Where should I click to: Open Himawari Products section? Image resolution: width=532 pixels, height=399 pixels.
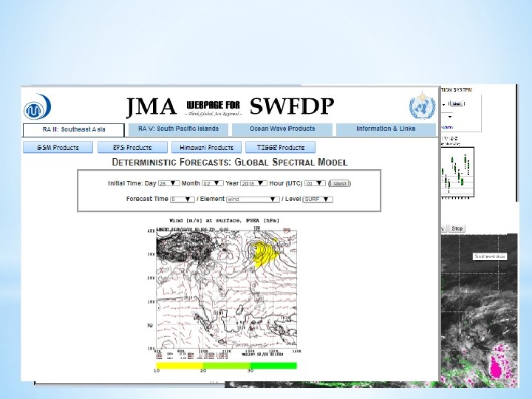pyautogui.click(x=206, y=148)
